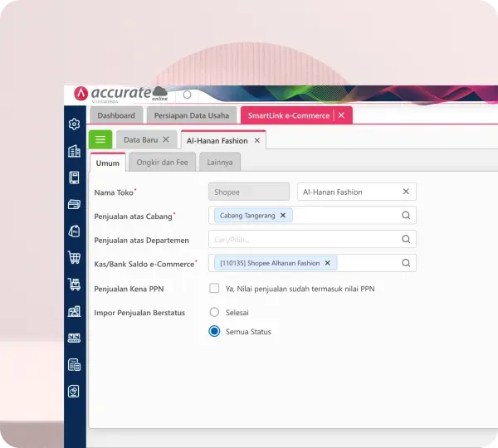This screenshot has width=498, height=448.
Task: Click the circle icon next to the logo
Action: tap(187, 95)
